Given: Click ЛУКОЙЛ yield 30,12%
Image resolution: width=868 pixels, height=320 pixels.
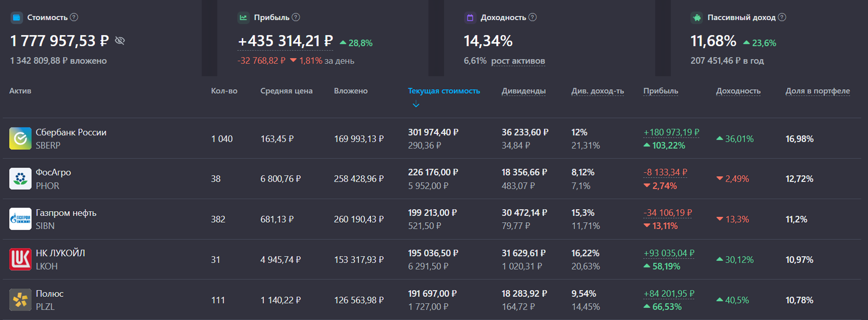Looking at the screenshot, I should (735, 260).
